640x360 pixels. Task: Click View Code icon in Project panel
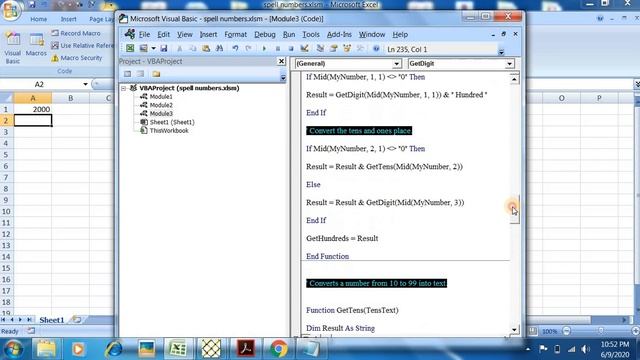pyautogui.click(x=127, y=74)
